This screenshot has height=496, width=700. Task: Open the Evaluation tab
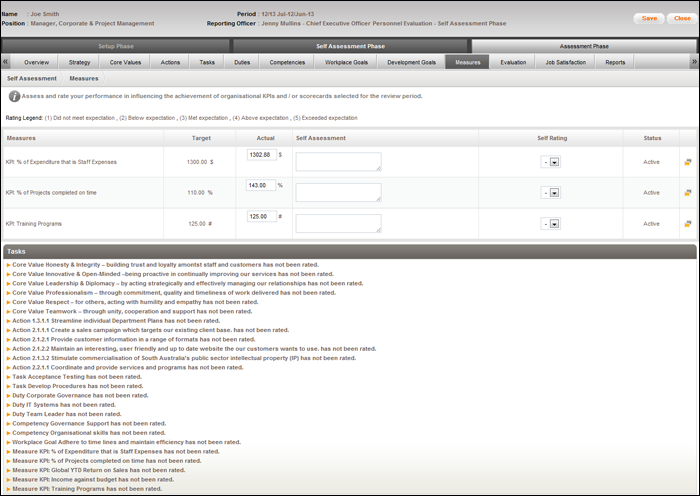[513, 63]
